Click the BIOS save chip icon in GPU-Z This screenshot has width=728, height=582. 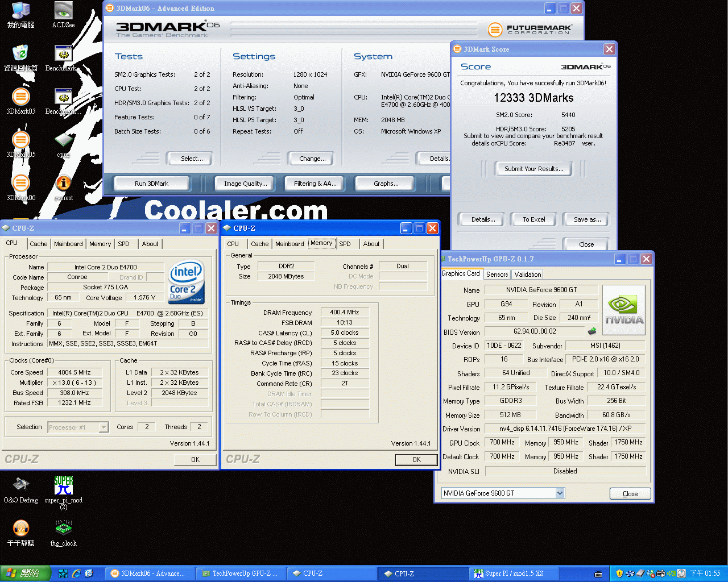click(x=592, y=331)
